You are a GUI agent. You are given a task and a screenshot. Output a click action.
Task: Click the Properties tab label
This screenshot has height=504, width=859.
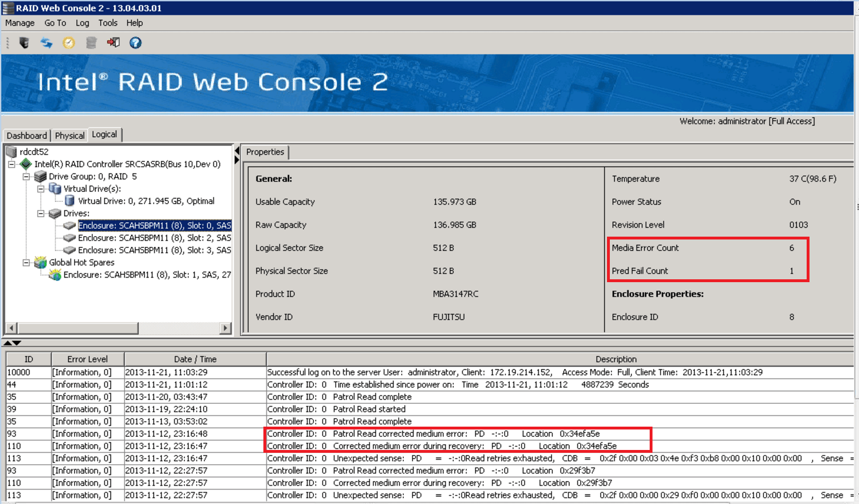265,152
